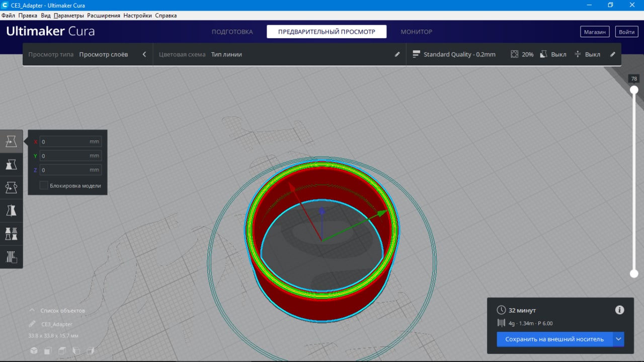
Task: Switch to top view camera icon
Action: click(62, 350)
